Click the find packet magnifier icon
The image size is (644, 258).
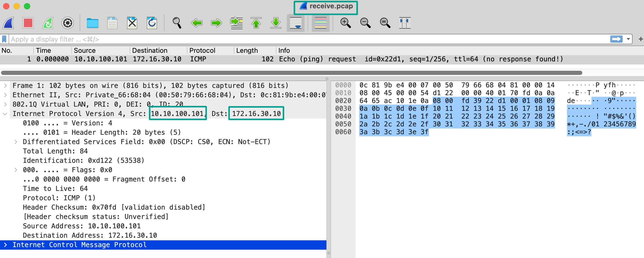tap(177, 23)
